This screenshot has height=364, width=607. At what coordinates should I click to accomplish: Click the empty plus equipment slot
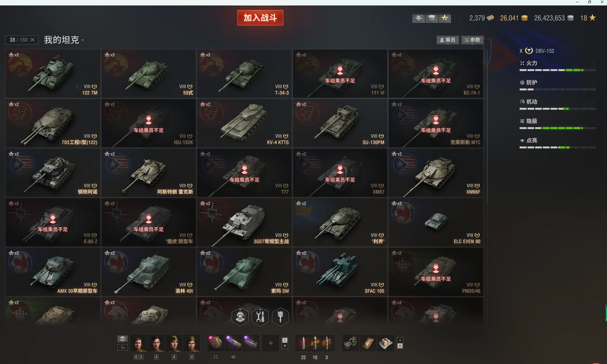270,343
